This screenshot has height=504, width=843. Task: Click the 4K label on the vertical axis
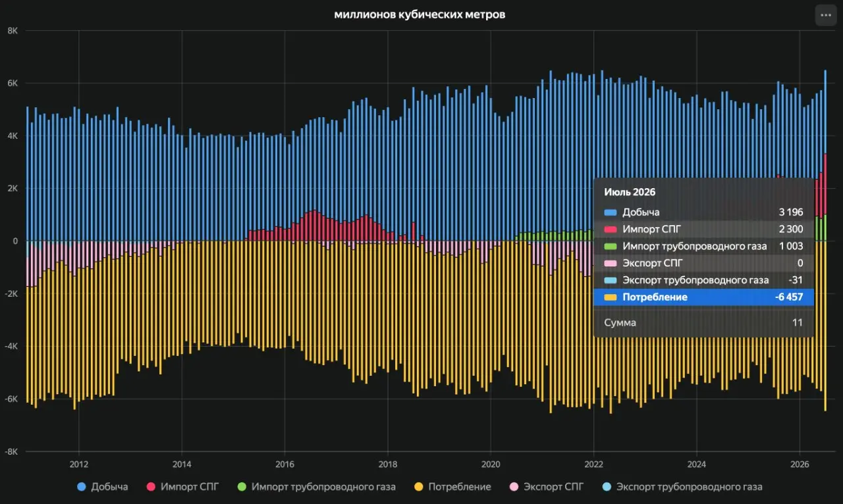click(x=13, y=136)
